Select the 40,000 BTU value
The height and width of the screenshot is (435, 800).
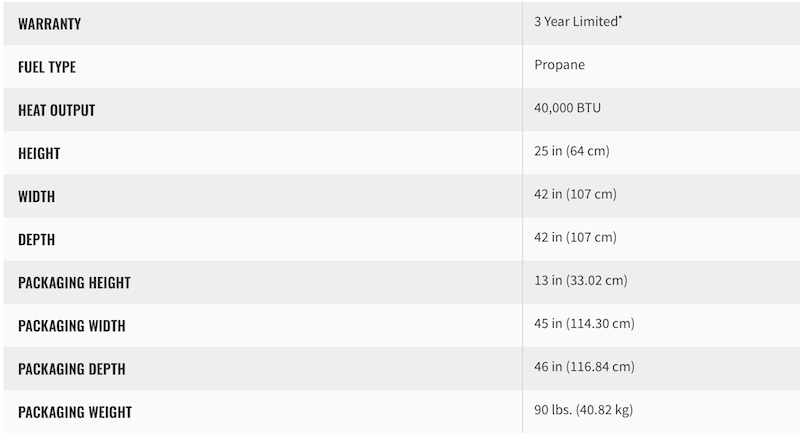click(x=567, y=108)
